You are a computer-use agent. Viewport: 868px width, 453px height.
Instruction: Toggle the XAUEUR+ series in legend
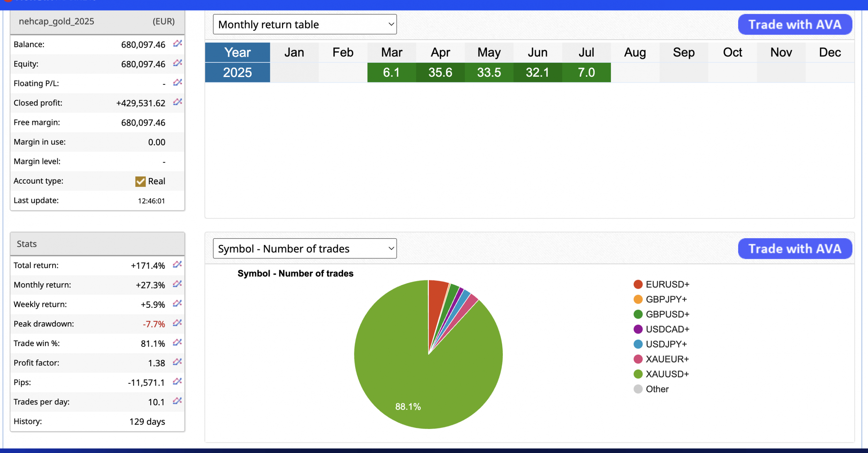pos(667,359)
